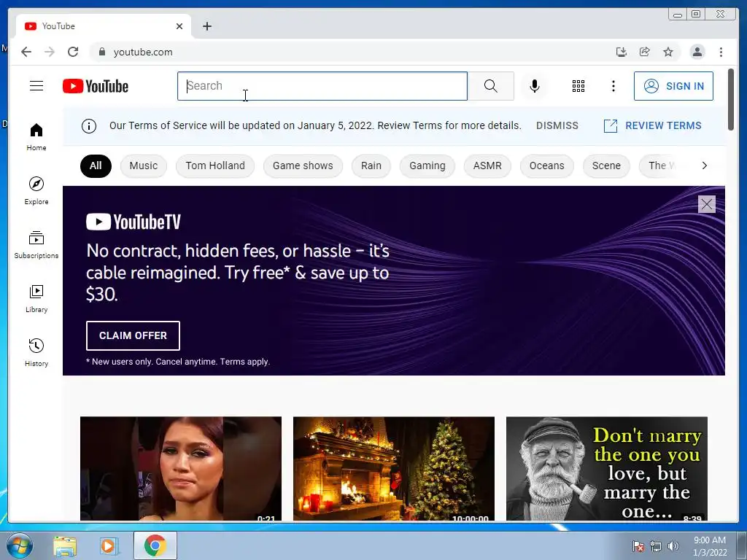Open History in sidebar
This screenshot has height=560, width=747.
click(x=36, y=352)
